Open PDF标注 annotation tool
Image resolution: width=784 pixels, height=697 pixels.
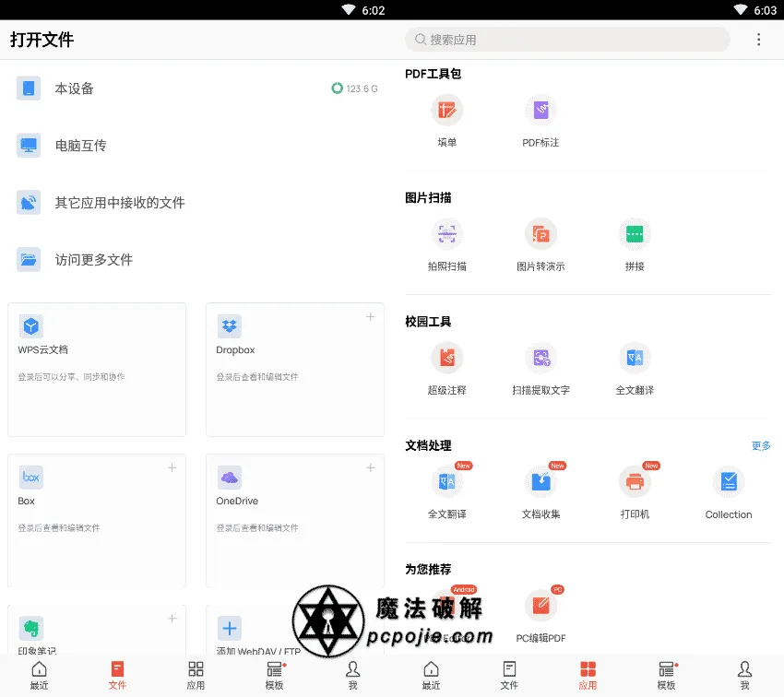[541, 121]
